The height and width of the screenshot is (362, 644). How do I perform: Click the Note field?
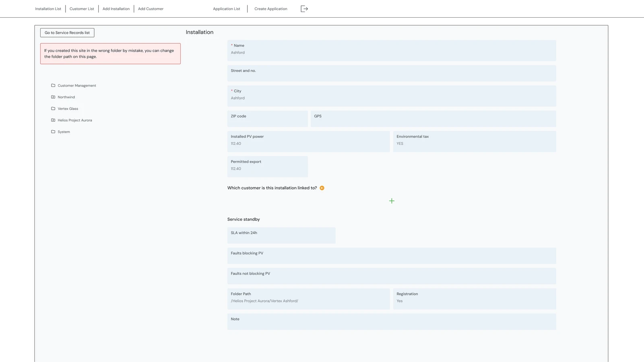pos(392,322)
